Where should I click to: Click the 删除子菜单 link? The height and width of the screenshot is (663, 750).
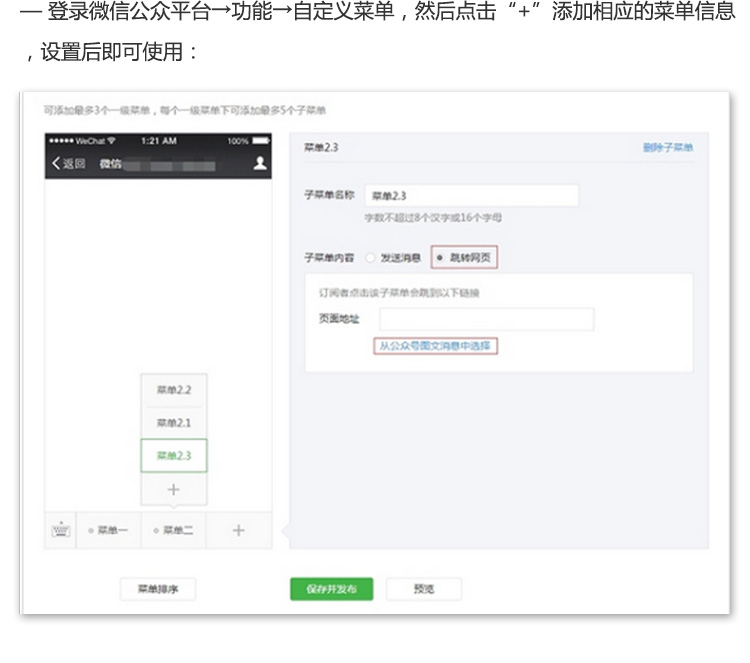point(667,148)
